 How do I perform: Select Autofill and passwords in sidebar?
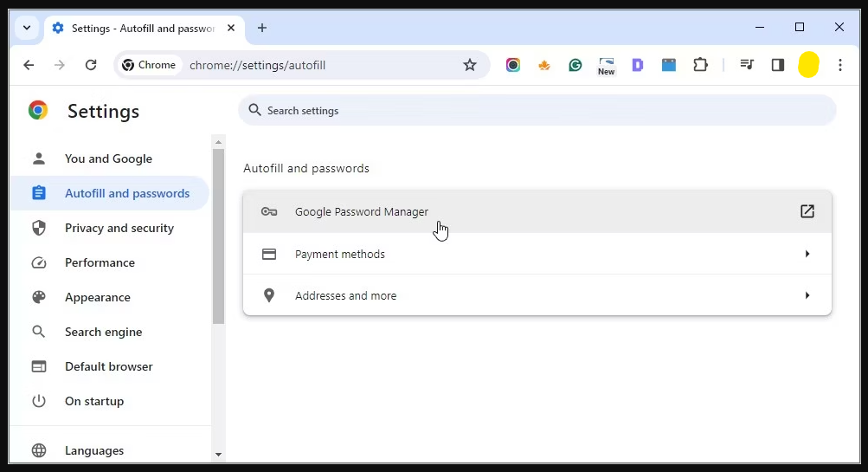[108, 193]
